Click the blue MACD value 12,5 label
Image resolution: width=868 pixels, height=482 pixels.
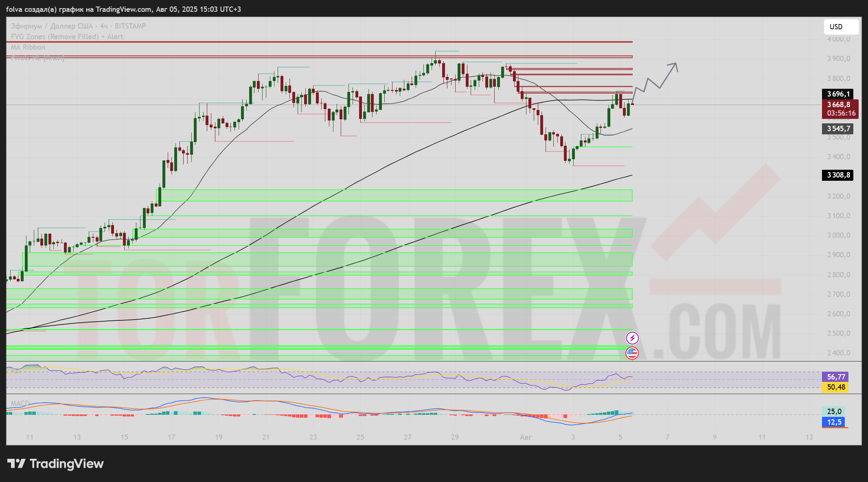[833, 422]
